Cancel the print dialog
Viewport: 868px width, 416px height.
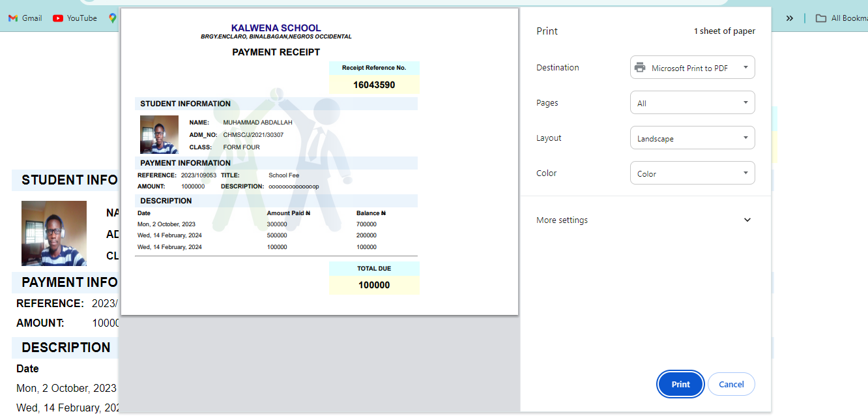(731, 384)
